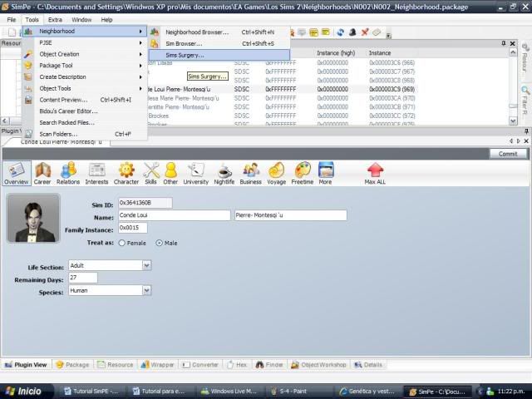Viewport: 532px width, 399px height.
Task: Click the Windows Inicio start button
Action: tap(27, 392)
